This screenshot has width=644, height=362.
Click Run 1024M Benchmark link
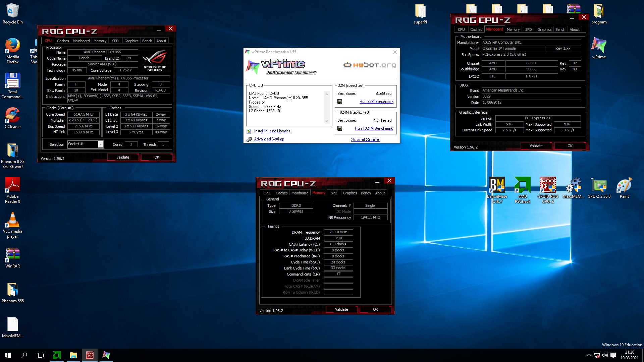coord(374,128)
